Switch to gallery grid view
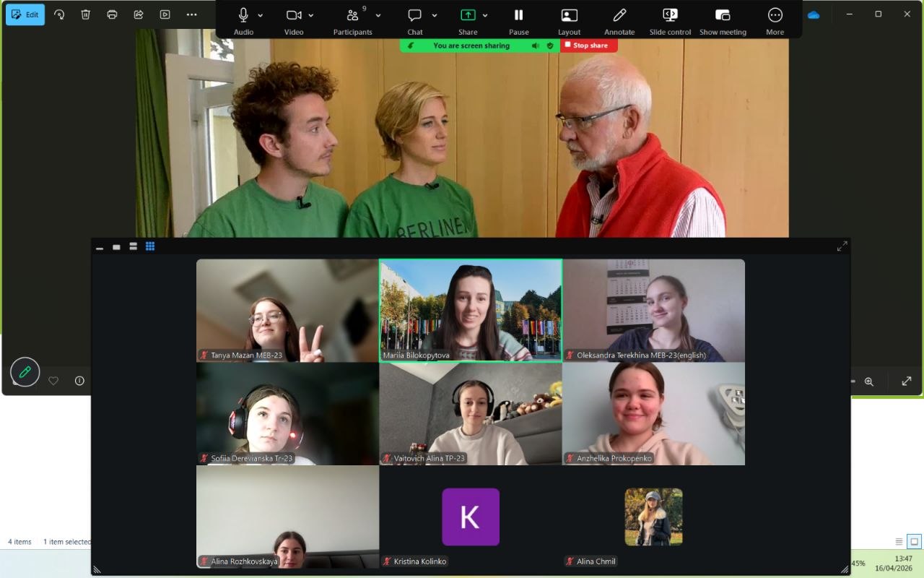The image size is (924, 578). (x=150, y=246)
